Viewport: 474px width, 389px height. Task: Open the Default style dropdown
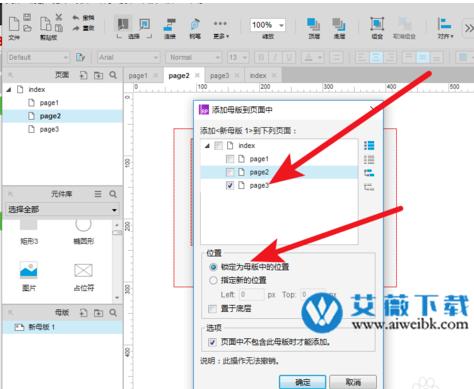(x=38, y=57)
